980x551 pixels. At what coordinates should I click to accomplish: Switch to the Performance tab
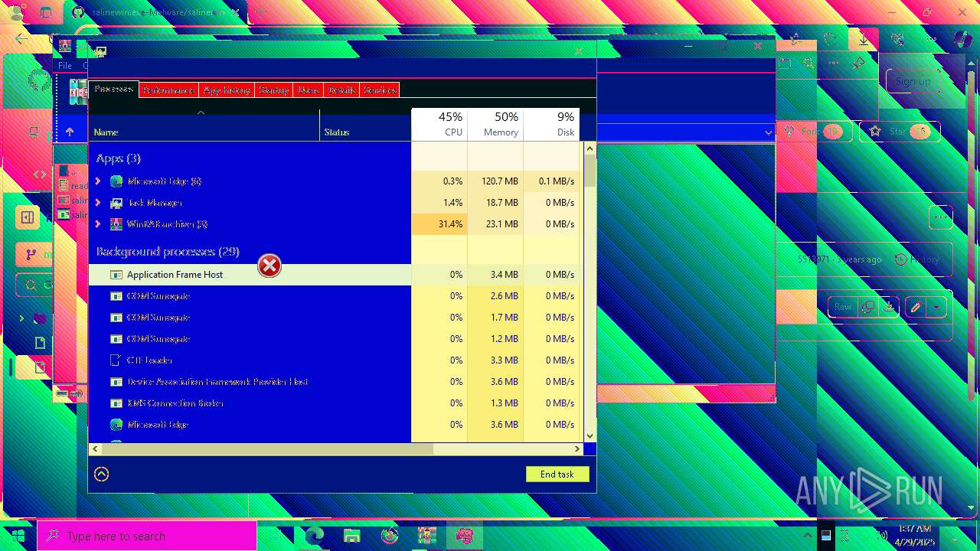click(x=168, y=90)
